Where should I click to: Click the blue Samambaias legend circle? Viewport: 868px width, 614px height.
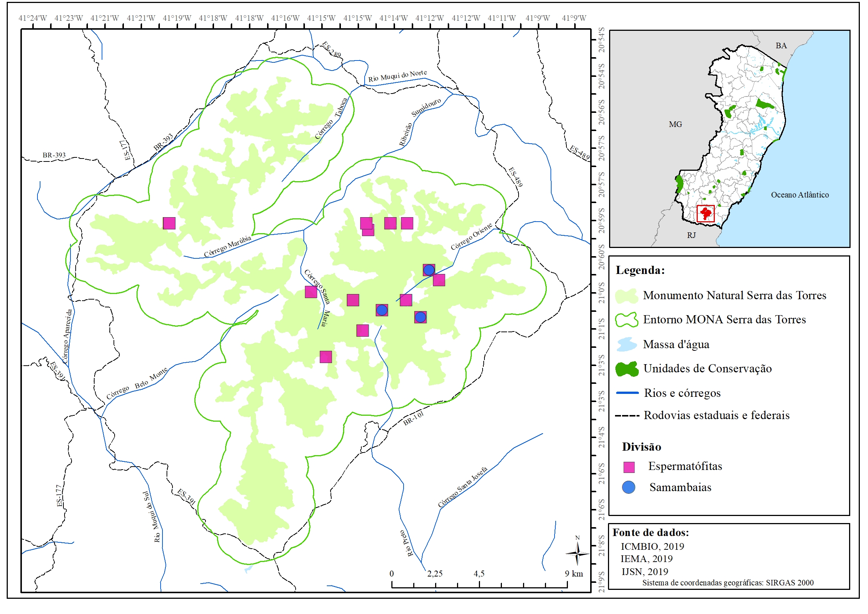[x=629, y=487]
